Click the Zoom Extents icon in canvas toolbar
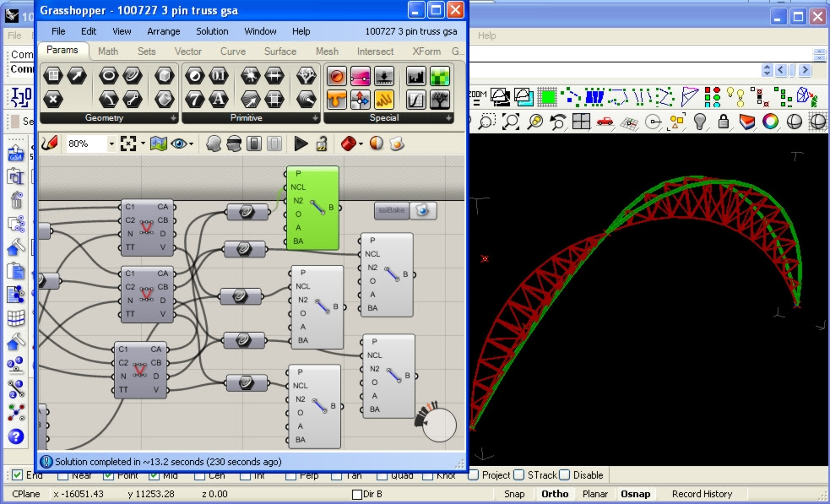830x504 pixels. click(x=129, y=144)
